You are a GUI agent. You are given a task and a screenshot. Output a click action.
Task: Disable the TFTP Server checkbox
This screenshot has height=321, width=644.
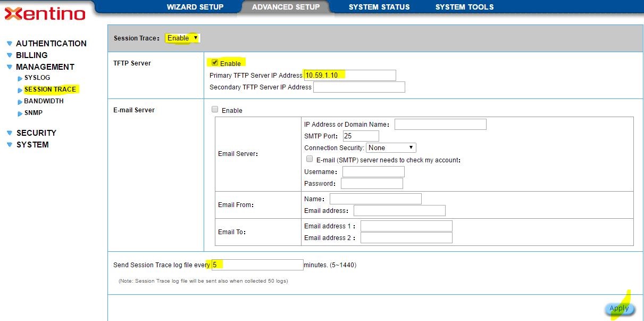[215, 62]
